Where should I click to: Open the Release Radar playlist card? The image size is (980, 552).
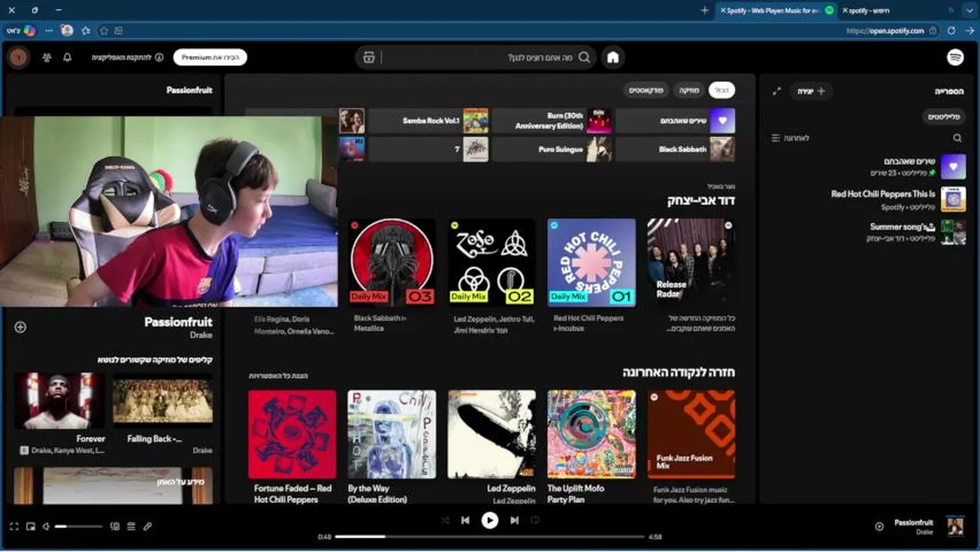click(691, 276)
